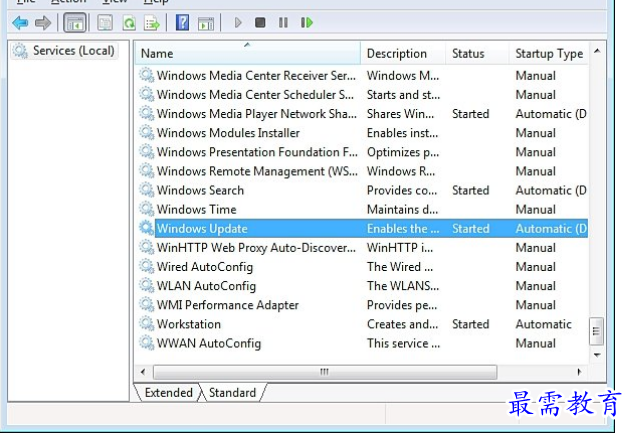630x435 pixels.
Task: Click 'This service ...' description of WWAN AutoConfig
Action: (x=403, y=343)
